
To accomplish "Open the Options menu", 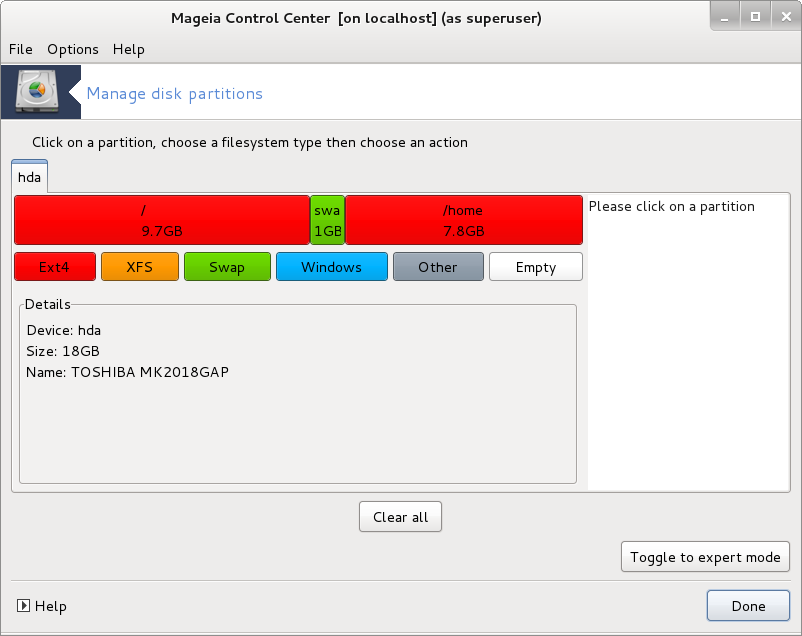I will (x=73, y=49).
